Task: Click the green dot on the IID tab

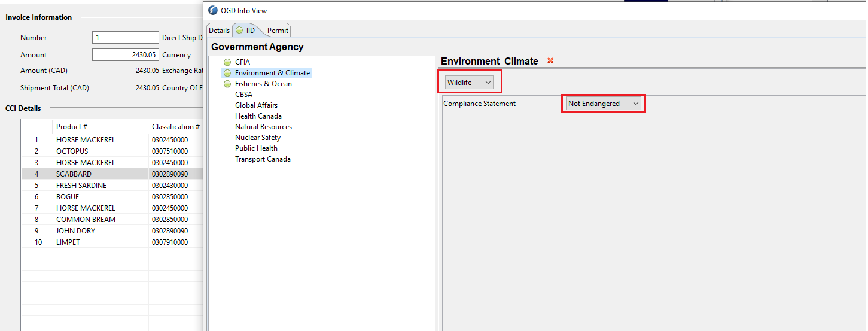Action: click(x=239, y=30)
